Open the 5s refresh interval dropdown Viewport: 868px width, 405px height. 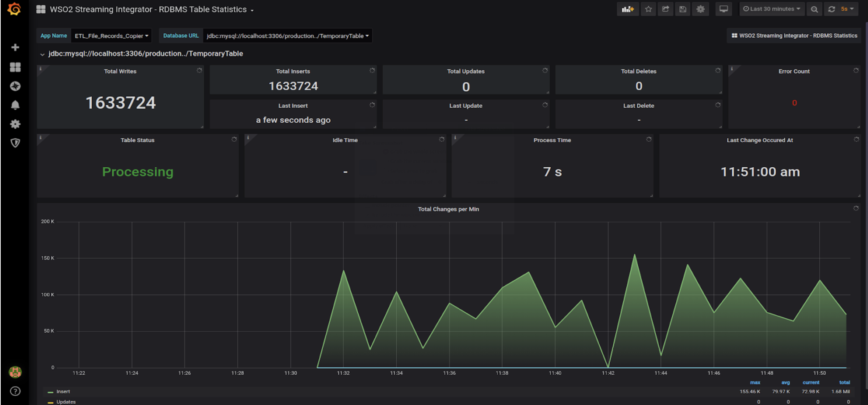tap(848, 9)
